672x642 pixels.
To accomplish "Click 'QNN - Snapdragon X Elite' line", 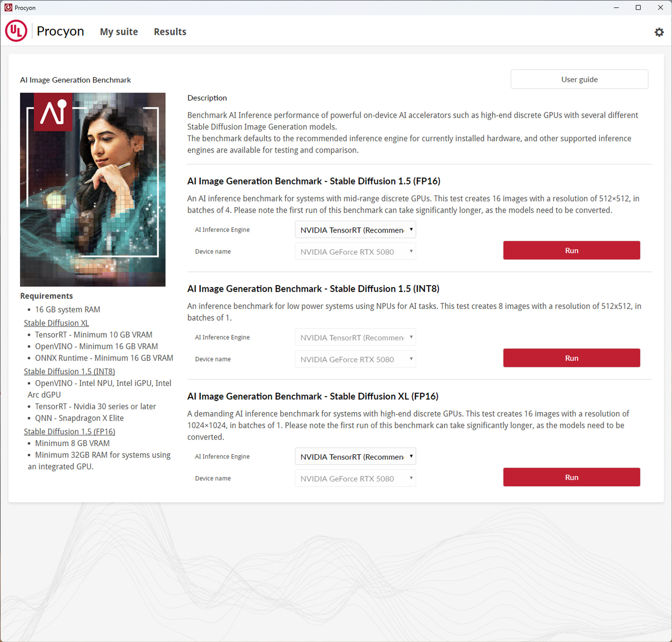I will [79, 418].
